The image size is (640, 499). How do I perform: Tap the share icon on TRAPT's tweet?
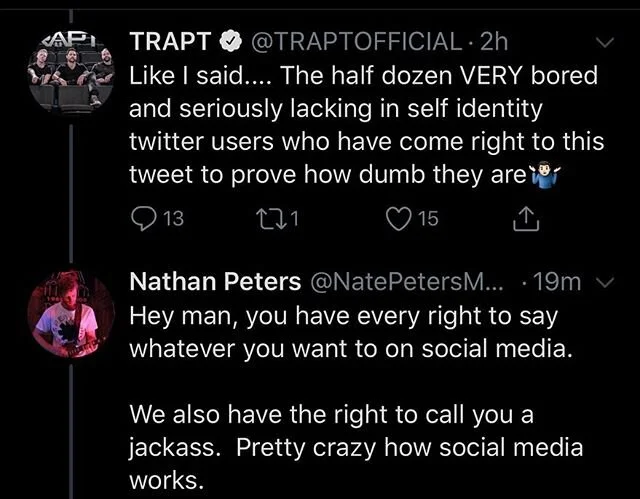click(525, 218)
